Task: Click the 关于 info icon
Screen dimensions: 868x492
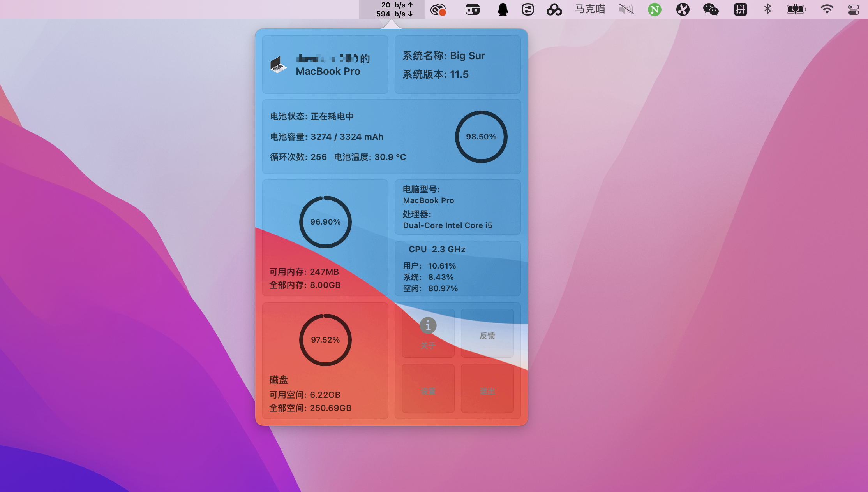Action: click(428, 326)
